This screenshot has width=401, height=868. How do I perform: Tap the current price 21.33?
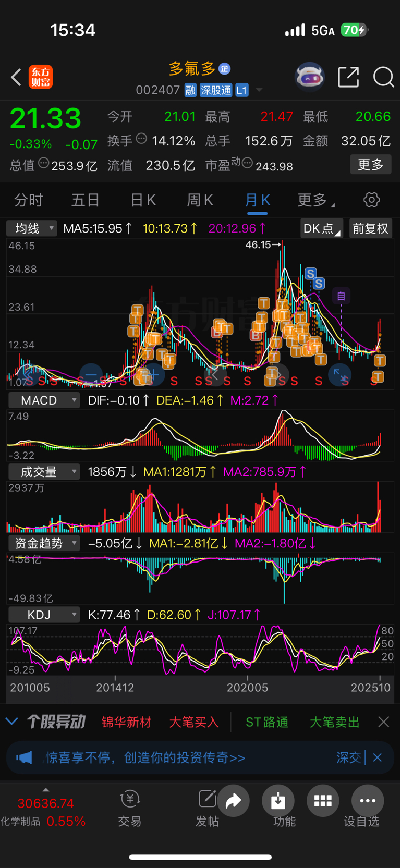(x=45, y=118)
